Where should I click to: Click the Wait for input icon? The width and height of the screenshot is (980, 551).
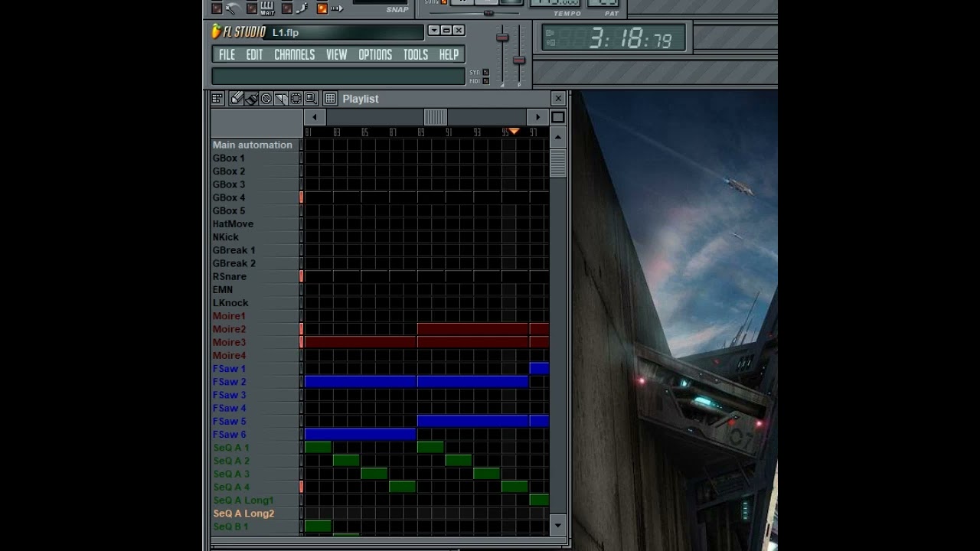(267, 8)
